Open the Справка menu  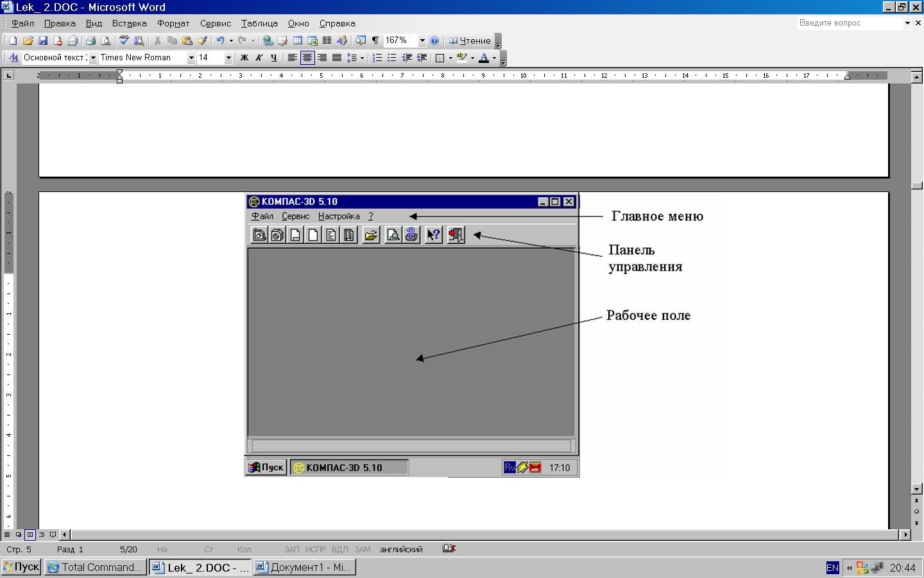338,23
